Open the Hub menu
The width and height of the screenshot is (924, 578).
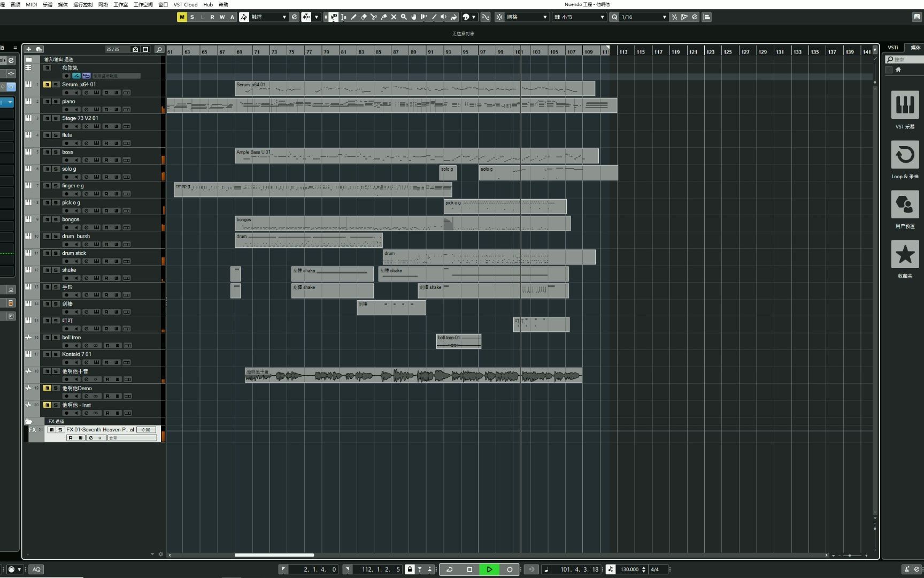[208, 4]
